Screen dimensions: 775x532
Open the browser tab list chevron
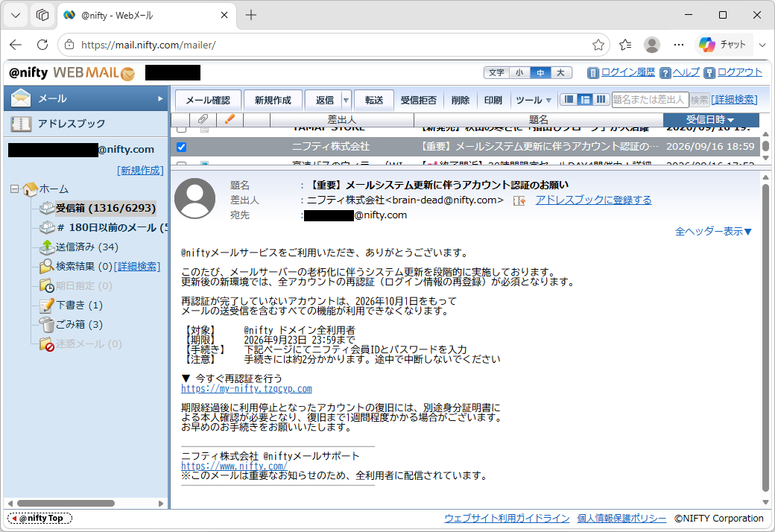click(16, 16)
